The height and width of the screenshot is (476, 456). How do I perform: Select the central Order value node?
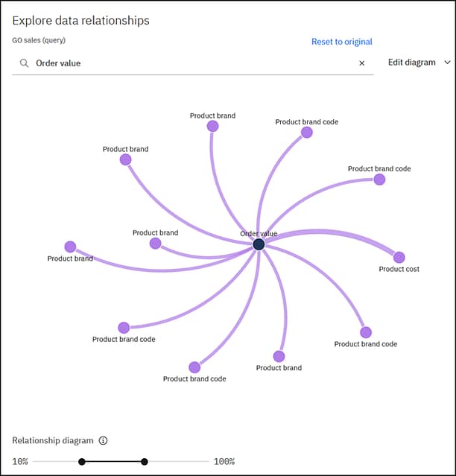[259, 244]
